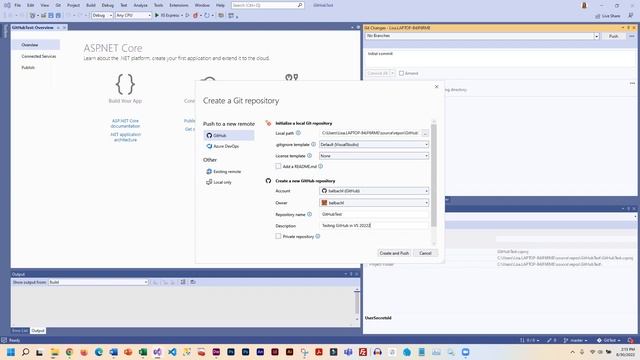Viewport: 640px width, 360px height.
Task: Open the Account dropdown
Action: coord(374,191)
